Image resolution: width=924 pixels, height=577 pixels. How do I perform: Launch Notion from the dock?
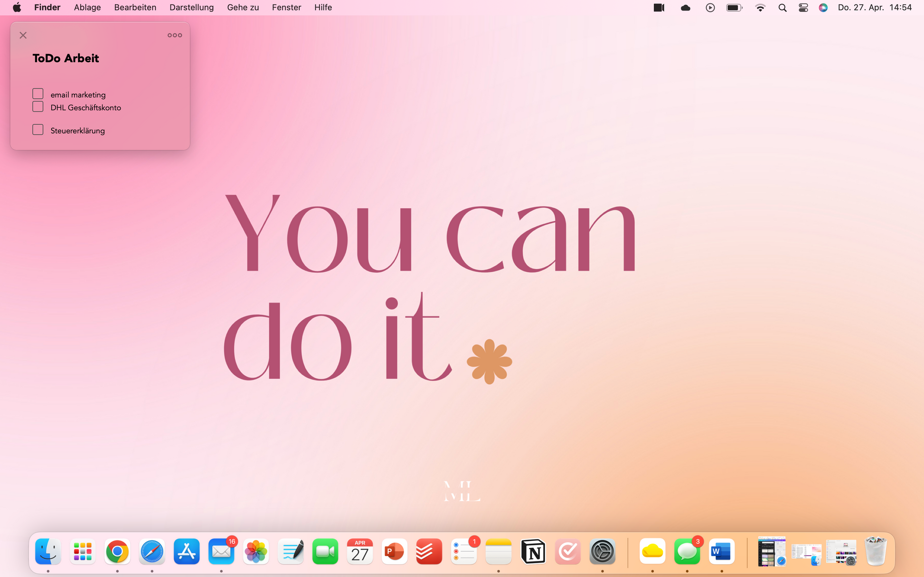(x=533, y=551)
